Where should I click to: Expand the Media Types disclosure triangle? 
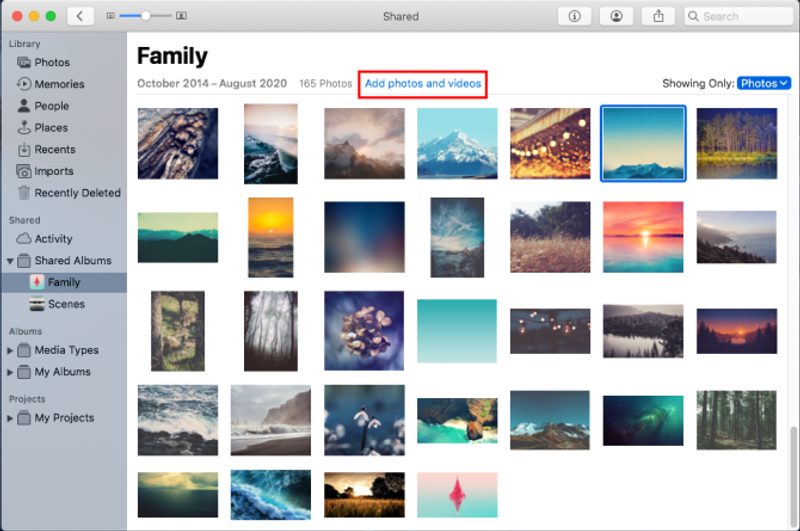tap(10, 350)
